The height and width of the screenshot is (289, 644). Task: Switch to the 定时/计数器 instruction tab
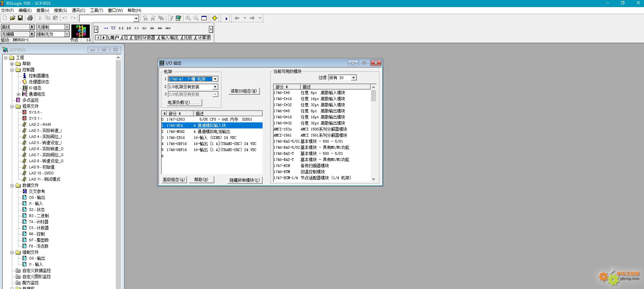pos(144,38)
